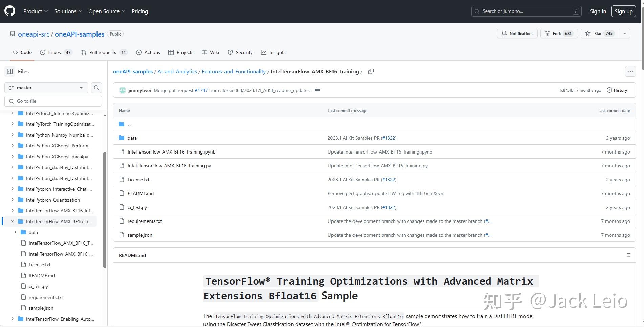
Task: Click the Notifications bell button
Action: (x=517, y=34)
